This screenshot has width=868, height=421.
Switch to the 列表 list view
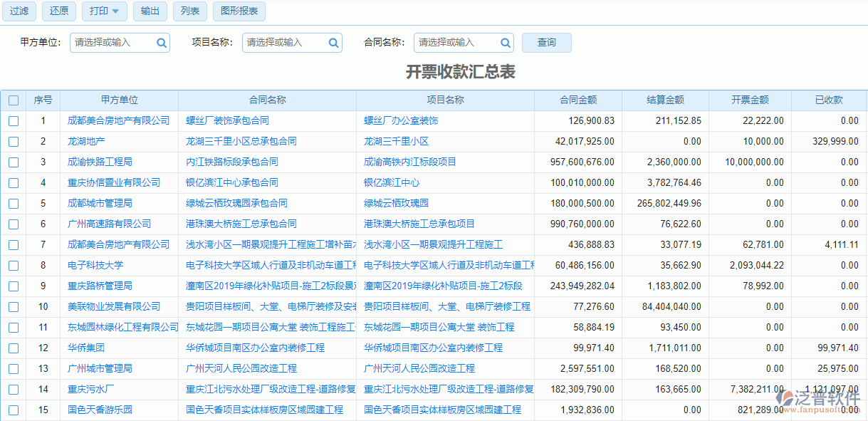[190, 11]
